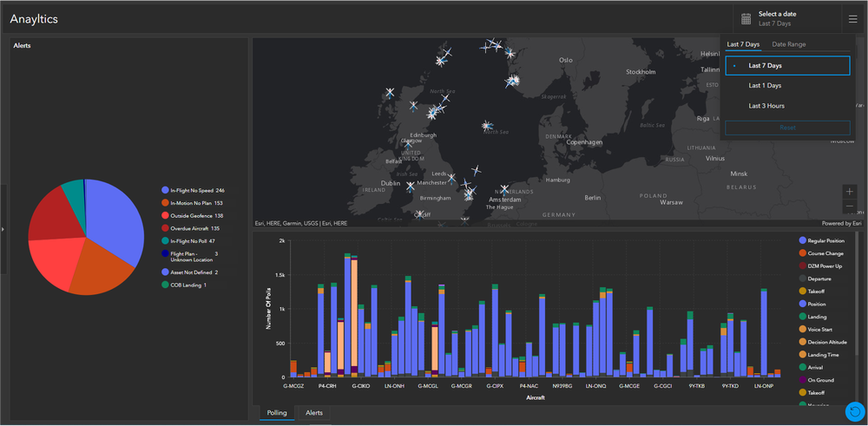Image resolution: width=868 pixels, height=426 pixels.
Task: Click aircraft marker near Dublin
Action: click(x=410, y=187)
